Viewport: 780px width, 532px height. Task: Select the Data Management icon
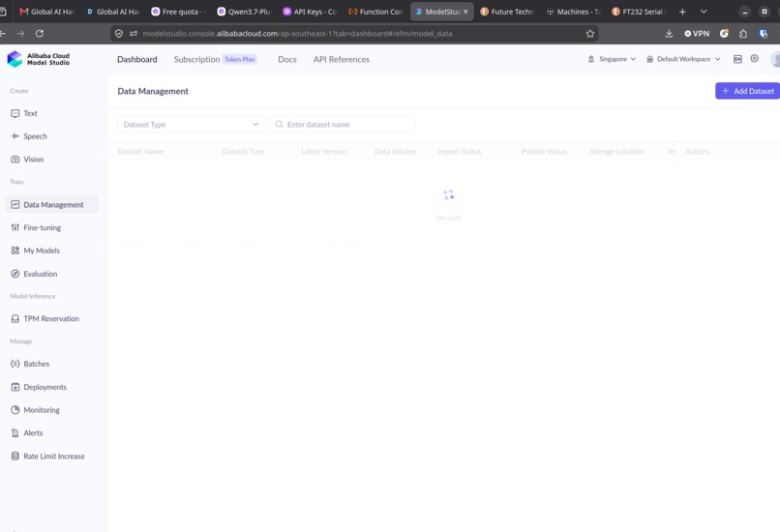pos(15,204)
